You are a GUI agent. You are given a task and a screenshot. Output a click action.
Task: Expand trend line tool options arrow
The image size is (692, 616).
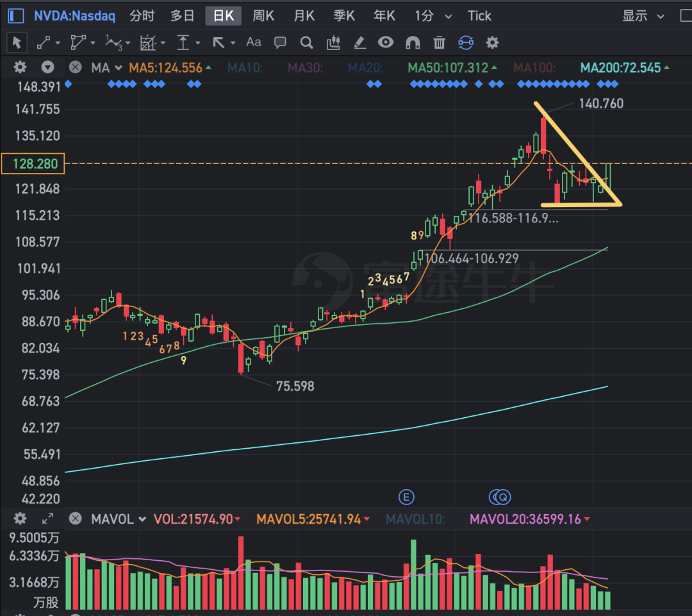pos(58,43)
